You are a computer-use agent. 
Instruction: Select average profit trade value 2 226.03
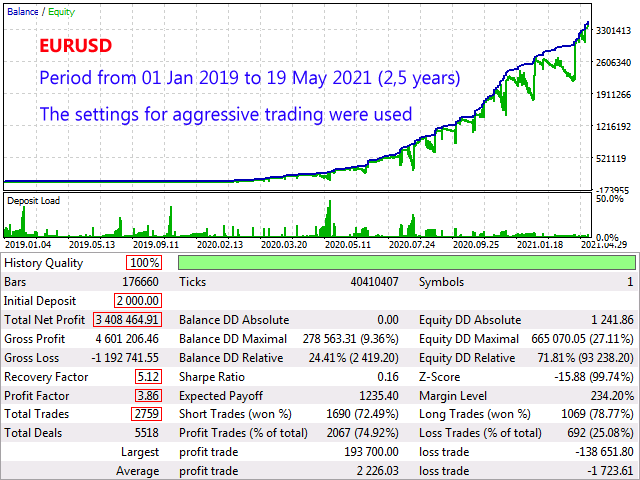click(378, 471)
